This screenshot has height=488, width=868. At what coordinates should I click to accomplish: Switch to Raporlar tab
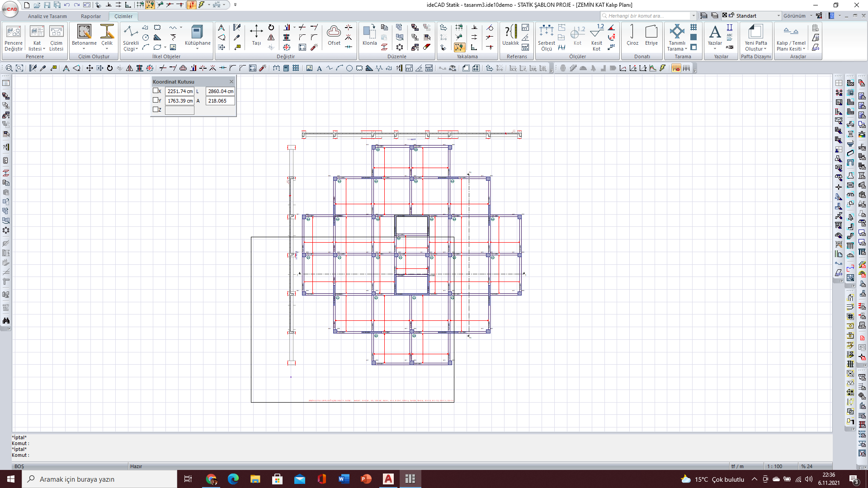pyautogui.click(x=91, y=16)
